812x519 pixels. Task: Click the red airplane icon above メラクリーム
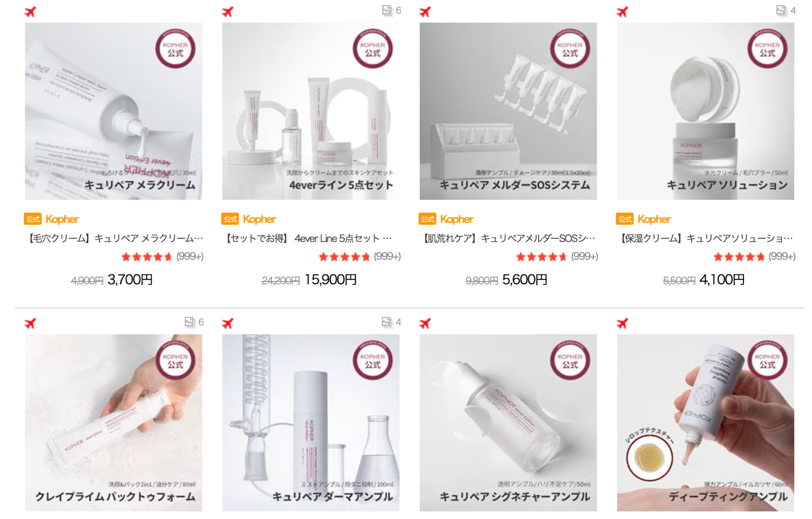(30, 12)
